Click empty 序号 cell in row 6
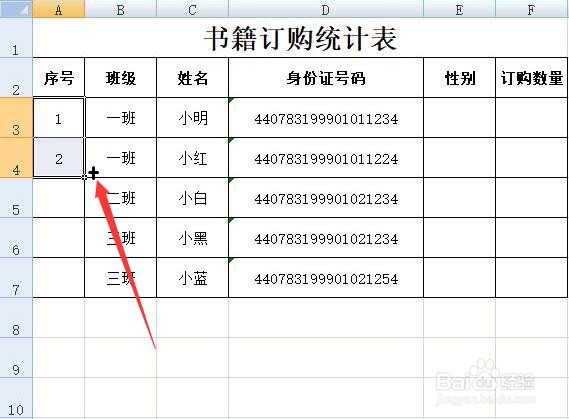569x419 pixels. point(59,238)
